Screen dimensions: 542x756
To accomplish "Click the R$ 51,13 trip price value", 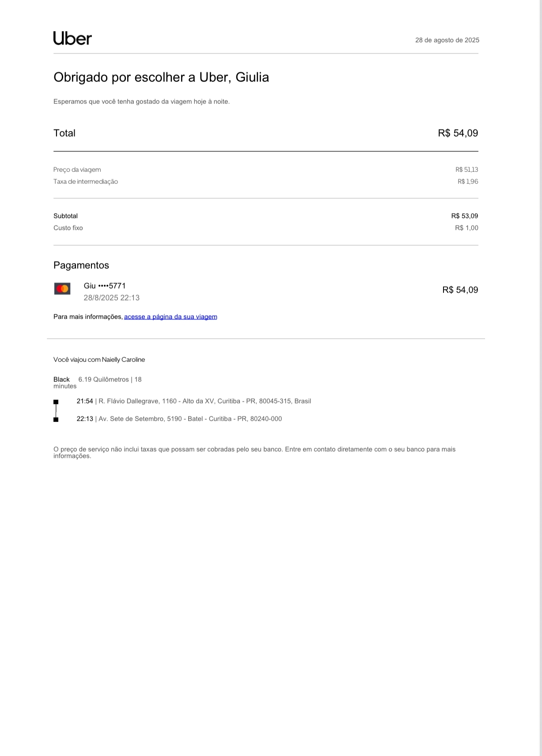I will coord(466,170).
